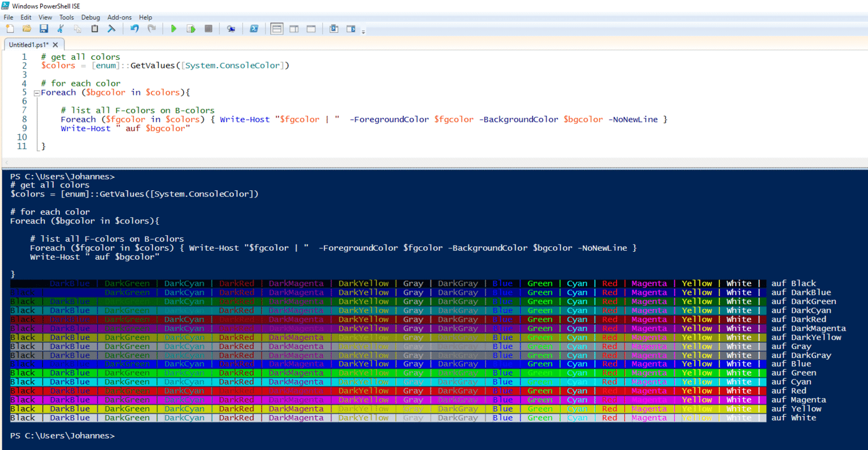
Task: Save the script with the floppy disk icon
Action: (44, 29)
